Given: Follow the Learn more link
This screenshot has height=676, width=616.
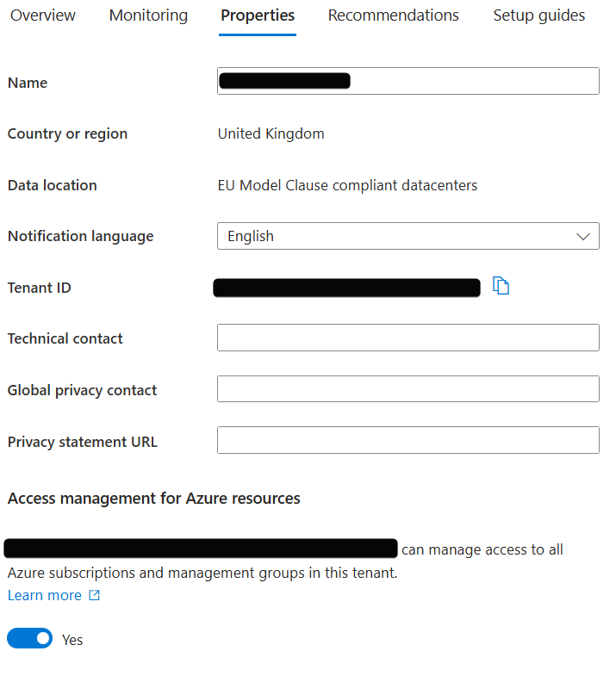Looking at the screenshot, I should pyautogui.click(x=45, y=596).
